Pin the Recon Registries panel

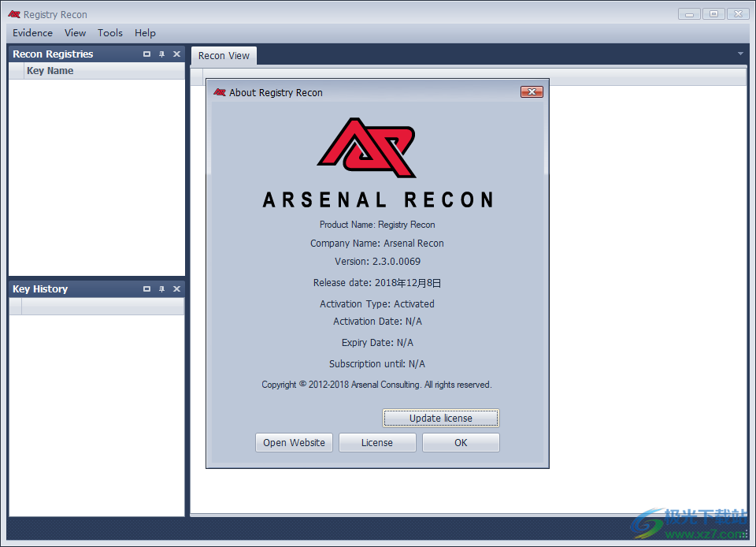click(161, 54)
